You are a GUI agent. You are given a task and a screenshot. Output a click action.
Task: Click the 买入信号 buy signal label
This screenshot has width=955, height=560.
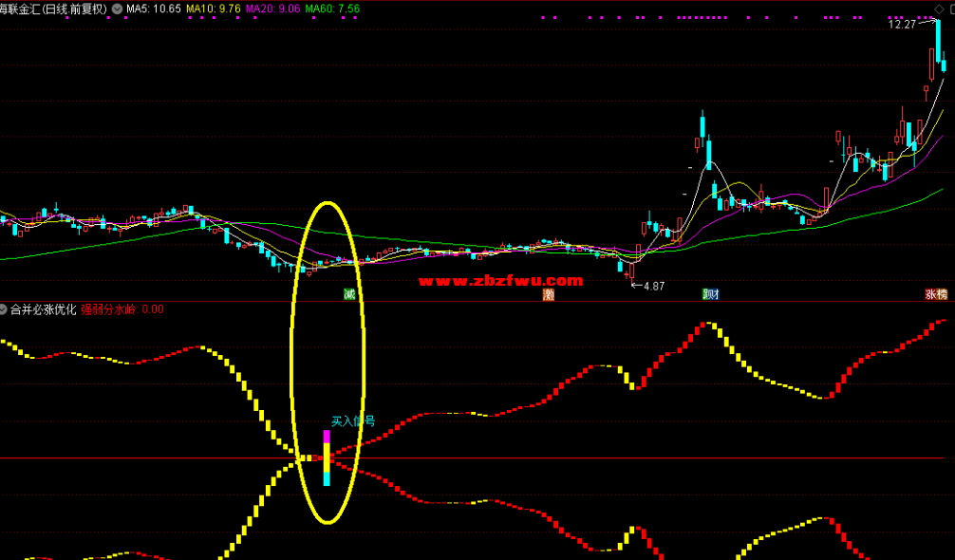point(353,421)
